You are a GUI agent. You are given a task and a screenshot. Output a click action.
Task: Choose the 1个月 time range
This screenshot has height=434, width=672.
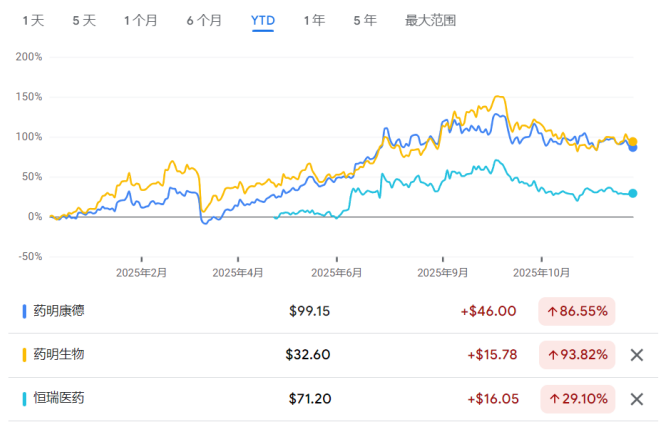click(x=141, y=20)
